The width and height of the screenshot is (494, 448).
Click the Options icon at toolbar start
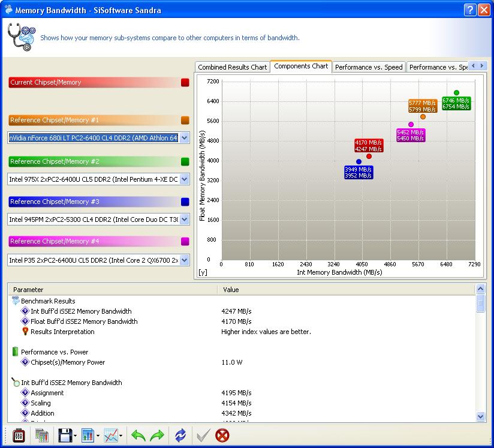point(18,435)
